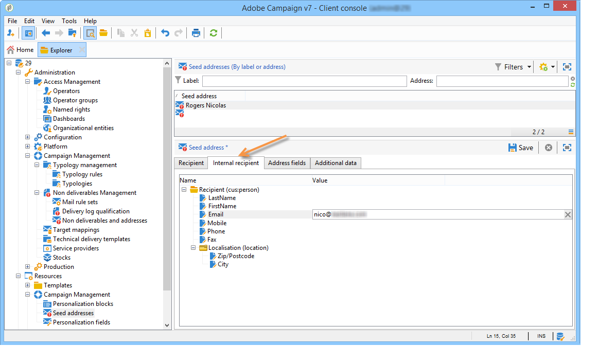Open Typology rules in the tree

pyautogui.click(x=82, y=174)
